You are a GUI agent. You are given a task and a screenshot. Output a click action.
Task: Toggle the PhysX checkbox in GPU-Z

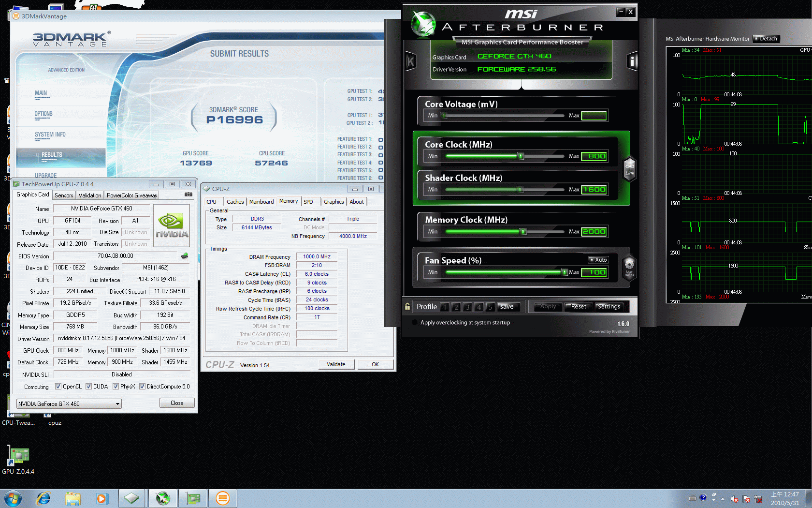[x=116, y=387]
